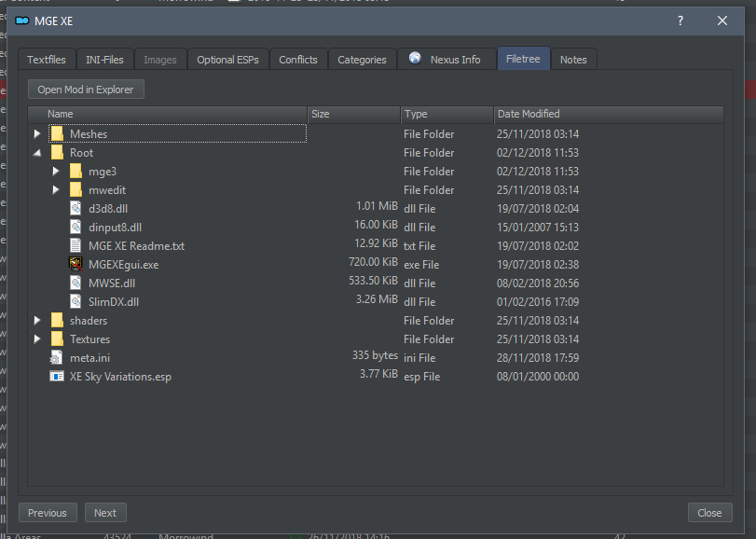Open the Notes tab
The image size is (756, 539).
click(573, 60)
